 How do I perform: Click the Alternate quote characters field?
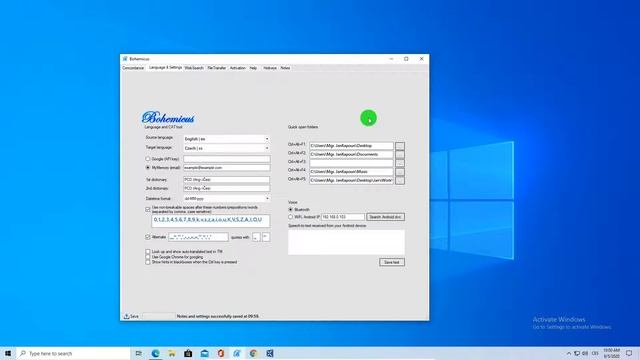[x=198, y=237]
